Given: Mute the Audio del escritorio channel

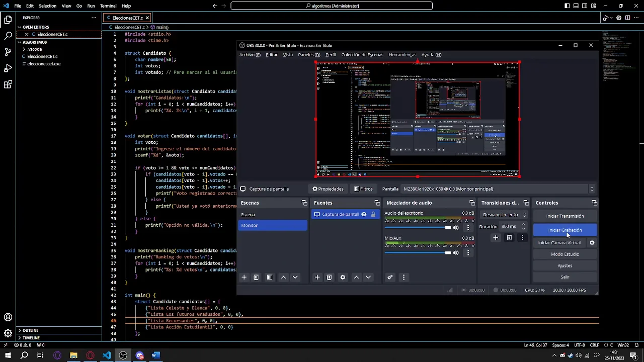Looking at the screenshot, I should pyautogui.click(x=456, y=228).
